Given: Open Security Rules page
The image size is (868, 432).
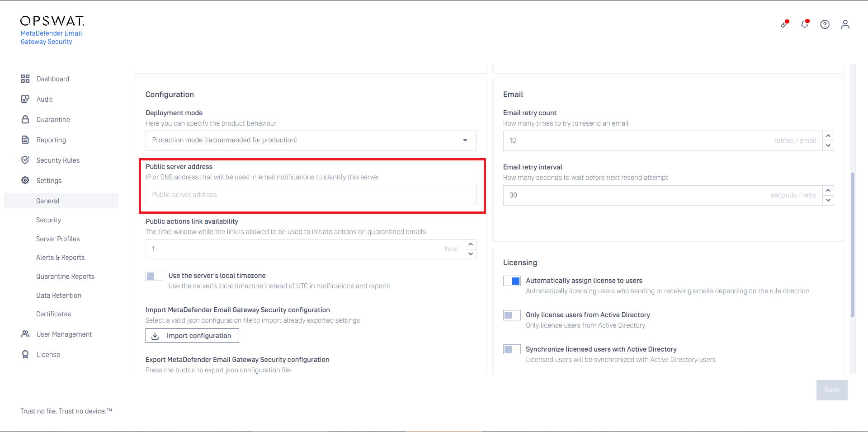Looking at the screenshot, I should (58, 160).
